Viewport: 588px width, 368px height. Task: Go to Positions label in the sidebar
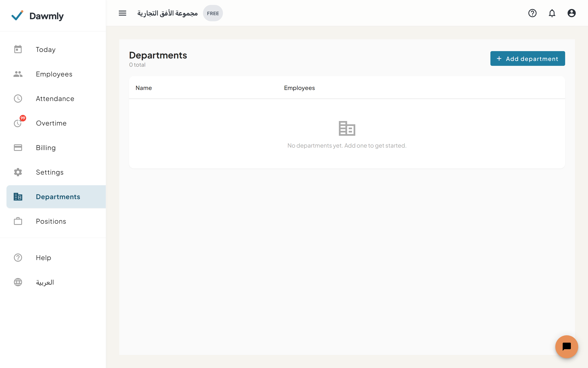pyautogui.click(x=51, y=221)
